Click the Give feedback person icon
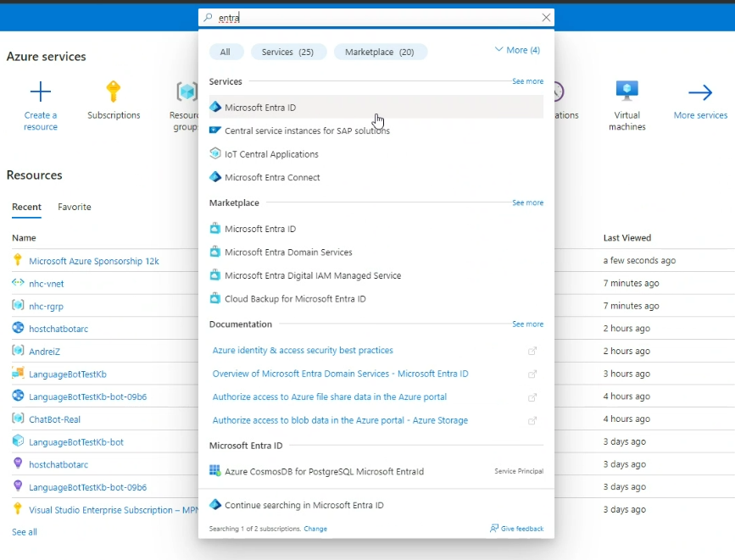This screenshot has height=560, width=735. point(494,528)
